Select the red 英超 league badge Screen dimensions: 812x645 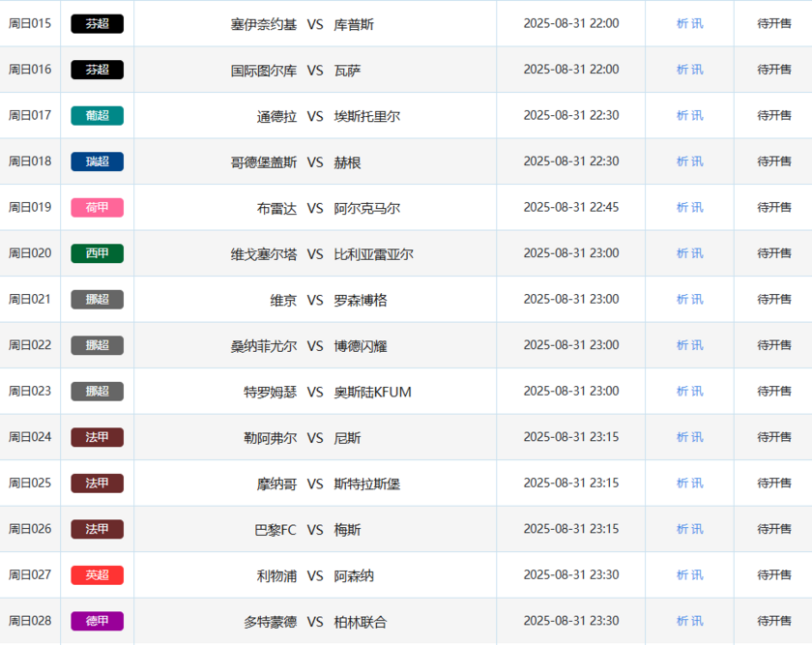pos(97,575)
